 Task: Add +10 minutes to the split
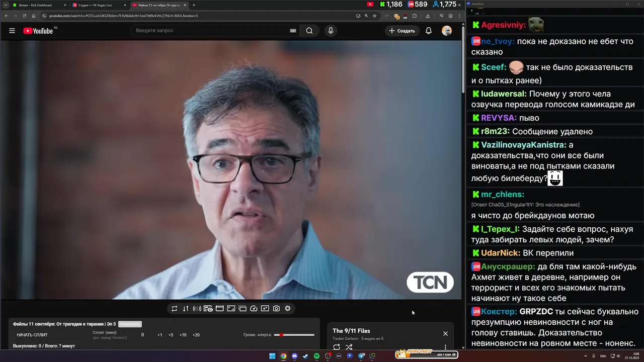183,335
